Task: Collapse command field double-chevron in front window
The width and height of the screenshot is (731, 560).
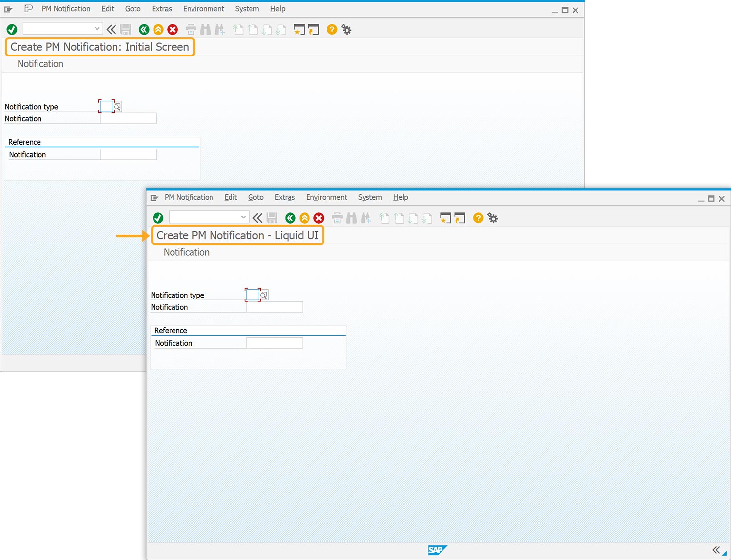Action: tap(257, 218)
